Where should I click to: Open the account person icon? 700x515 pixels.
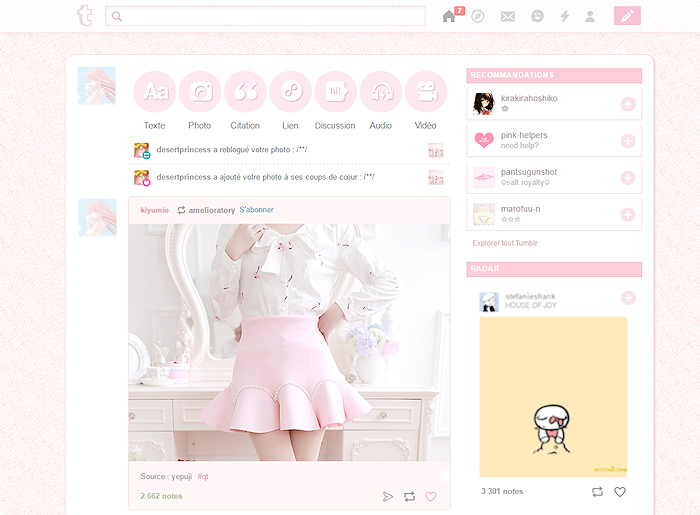click(590, 17)
